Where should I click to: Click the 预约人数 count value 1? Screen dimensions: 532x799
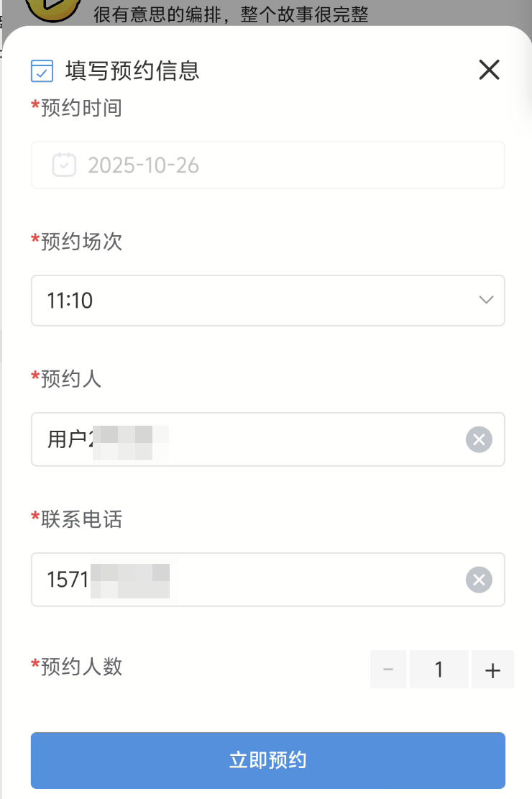coord(439,670)
